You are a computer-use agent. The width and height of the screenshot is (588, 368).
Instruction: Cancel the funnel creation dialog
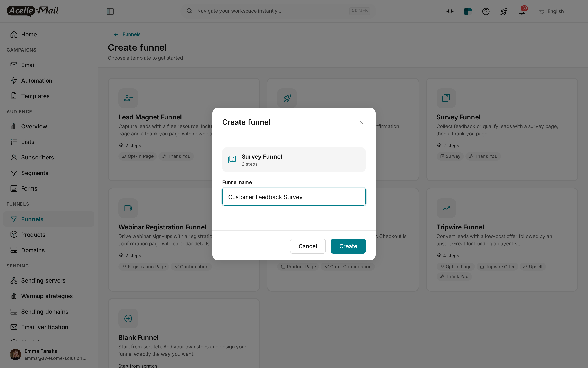[308, 246]
